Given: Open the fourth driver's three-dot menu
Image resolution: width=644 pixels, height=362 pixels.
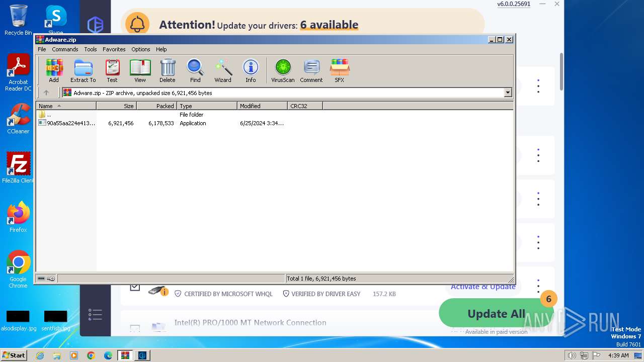Looking at the screenshot, I should tap(538, 243).
